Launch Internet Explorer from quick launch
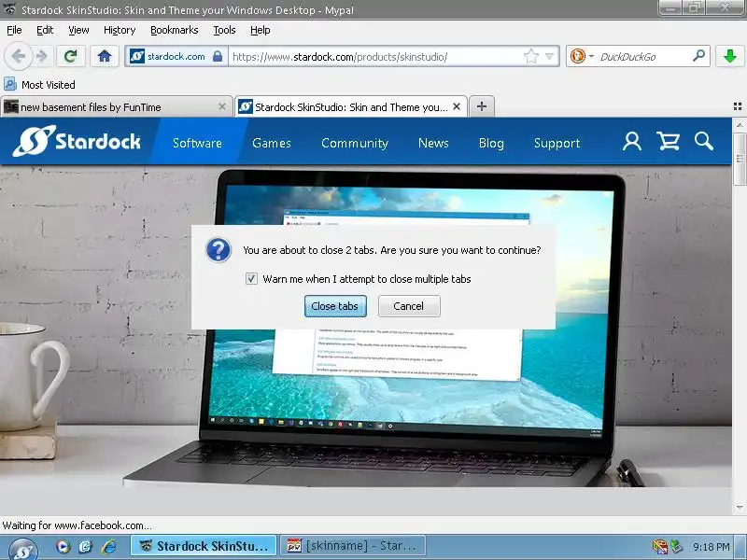This screenshot has width=747, height=560. [109, 546]
